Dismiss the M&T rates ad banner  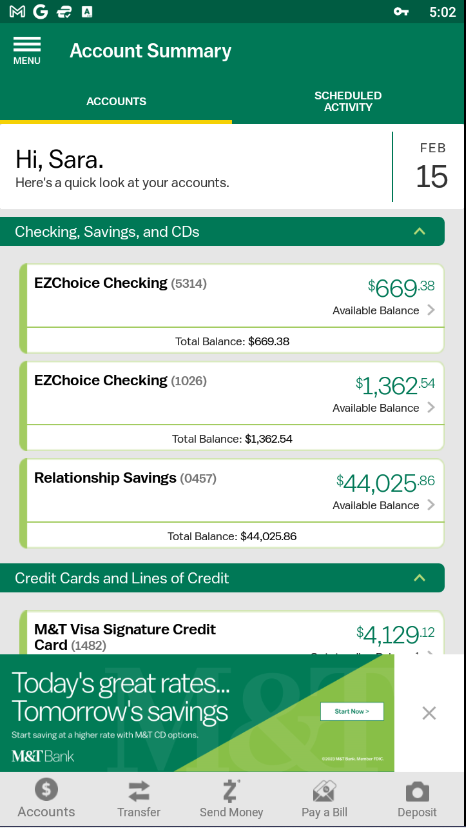pyautogui.click(x=429, y=713)
